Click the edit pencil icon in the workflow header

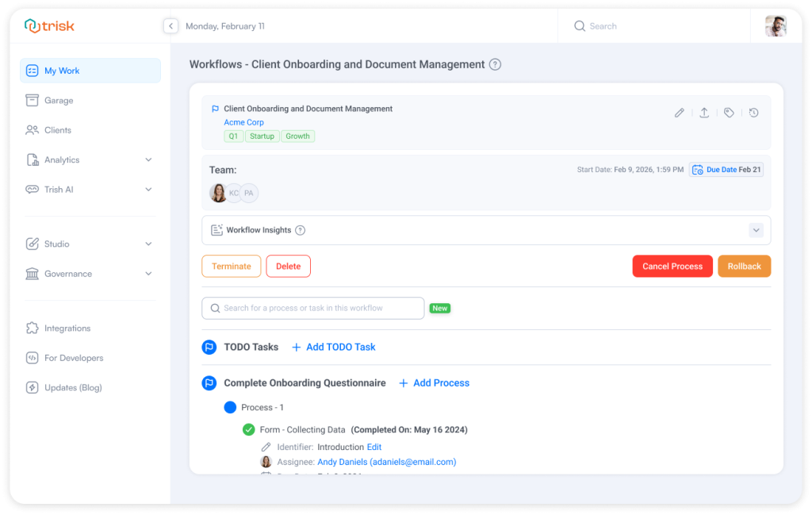coord(680,113)
